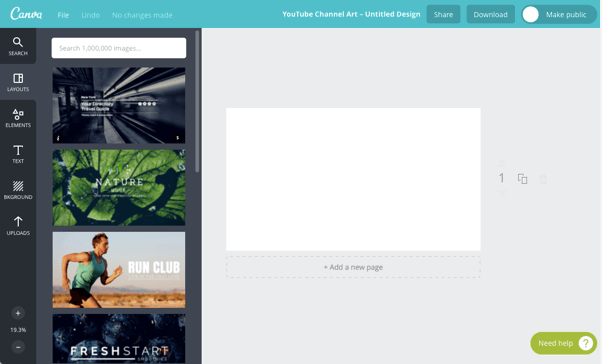
Task: Zoom out with the minus button
Action: (18, 347)
